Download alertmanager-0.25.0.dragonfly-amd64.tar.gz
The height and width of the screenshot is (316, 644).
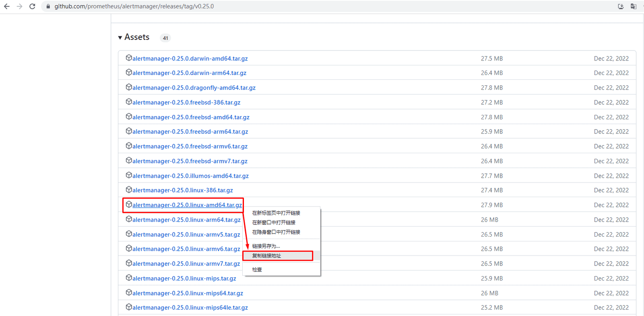[194, 87]
